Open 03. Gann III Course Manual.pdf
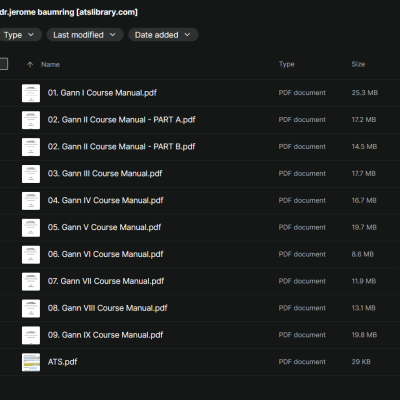Screen dimensions: 400x400 [x=105, y=174]
